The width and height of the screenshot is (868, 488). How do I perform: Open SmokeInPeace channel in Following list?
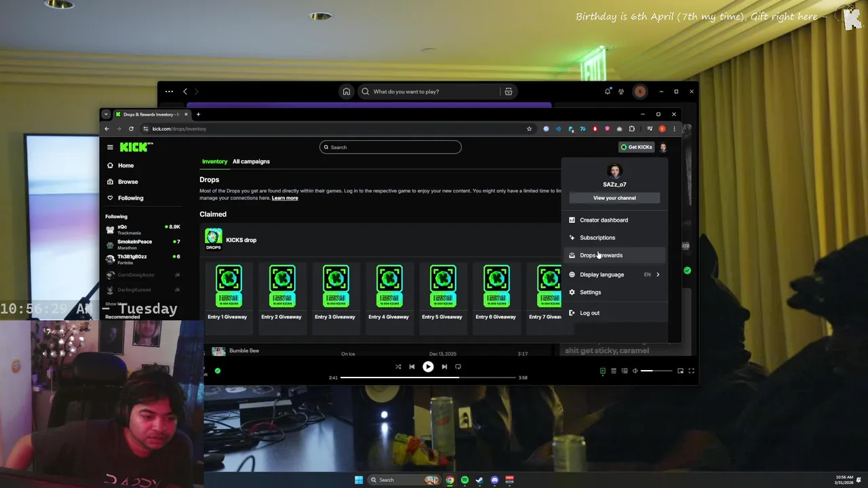[x=142, y=245]
